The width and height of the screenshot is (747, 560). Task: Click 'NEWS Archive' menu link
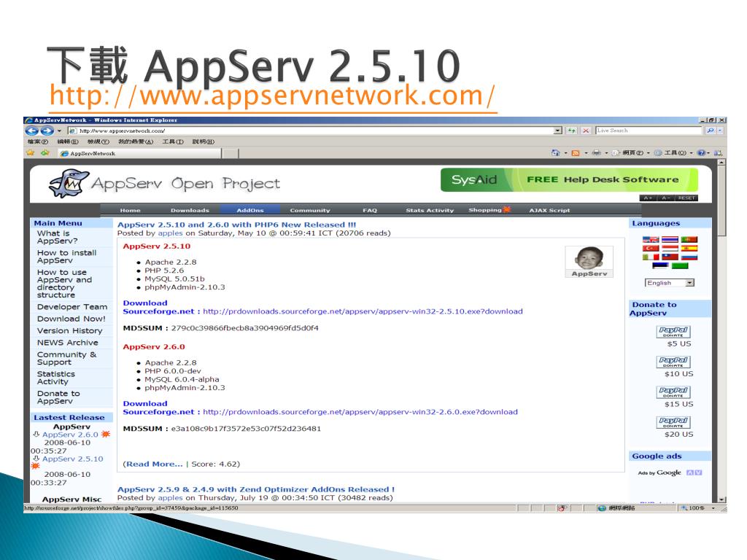coord(68,343)
